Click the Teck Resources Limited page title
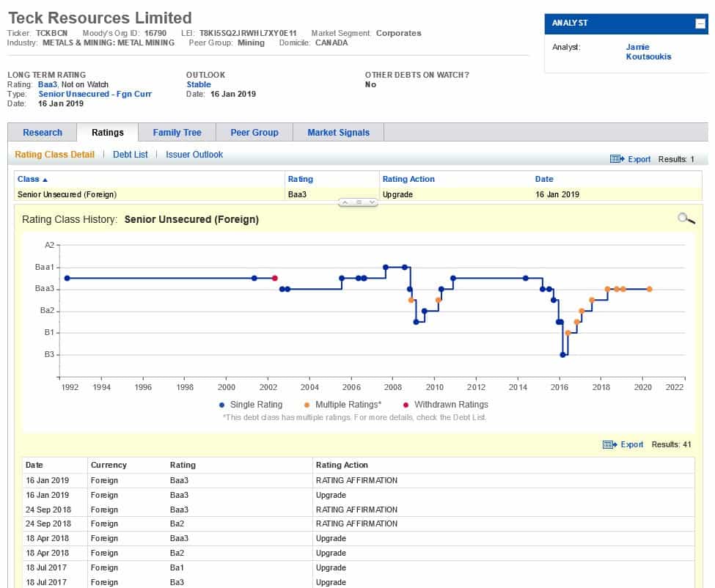Screen dimensions: 715x588 tap(100, 18)
